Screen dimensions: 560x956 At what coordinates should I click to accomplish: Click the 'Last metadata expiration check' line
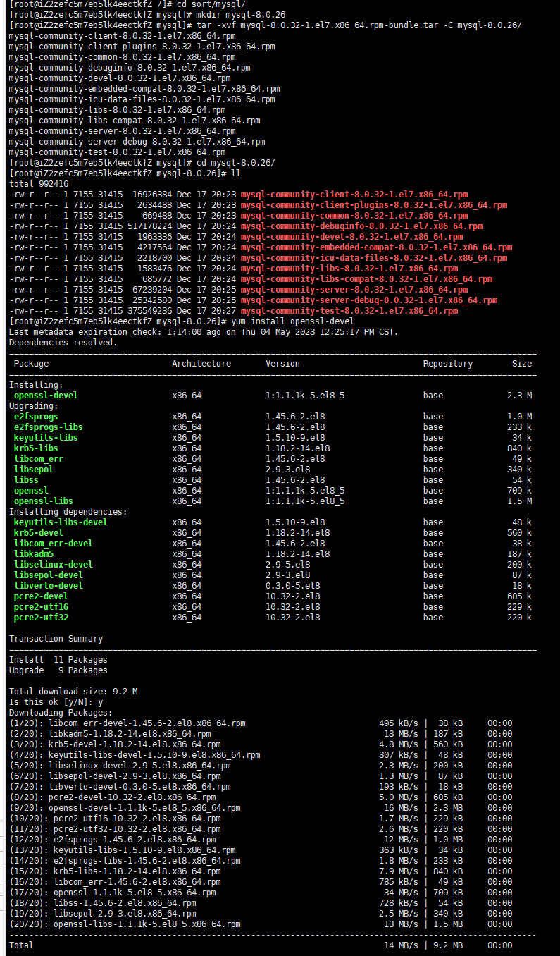(x=204, y=332)
